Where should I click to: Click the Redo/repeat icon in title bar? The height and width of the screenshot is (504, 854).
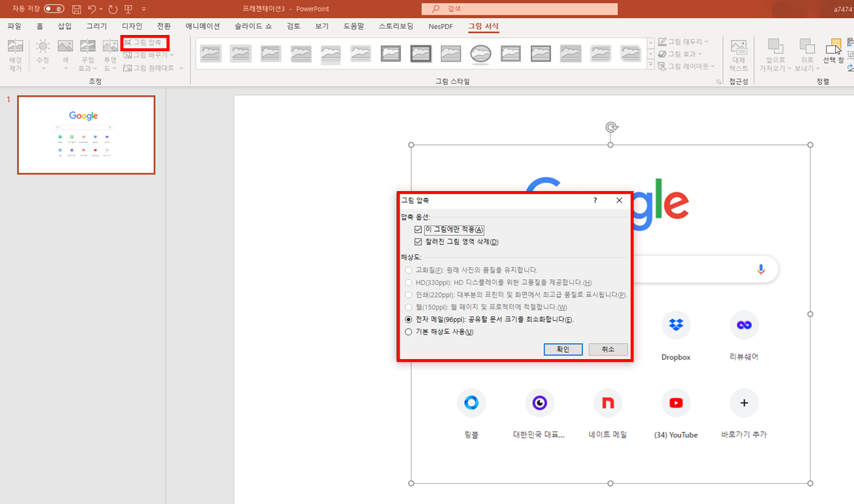tap(113, 8)
